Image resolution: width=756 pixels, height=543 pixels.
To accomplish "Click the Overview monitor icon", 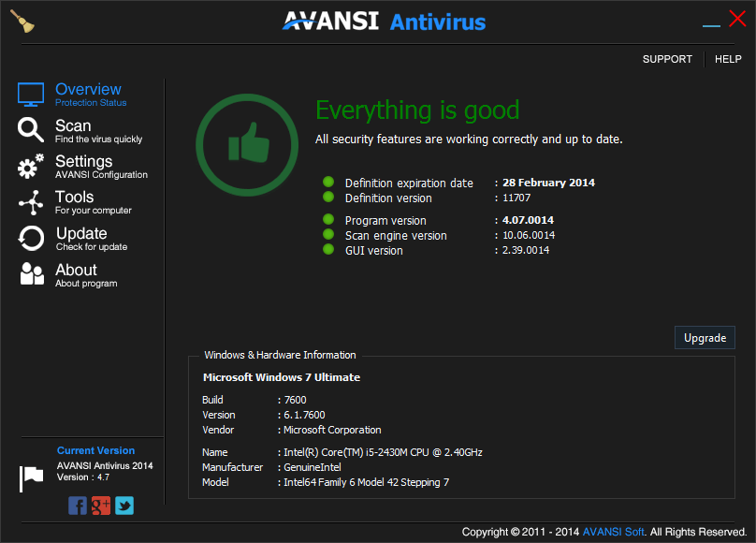I will click(x=31, y=94).
